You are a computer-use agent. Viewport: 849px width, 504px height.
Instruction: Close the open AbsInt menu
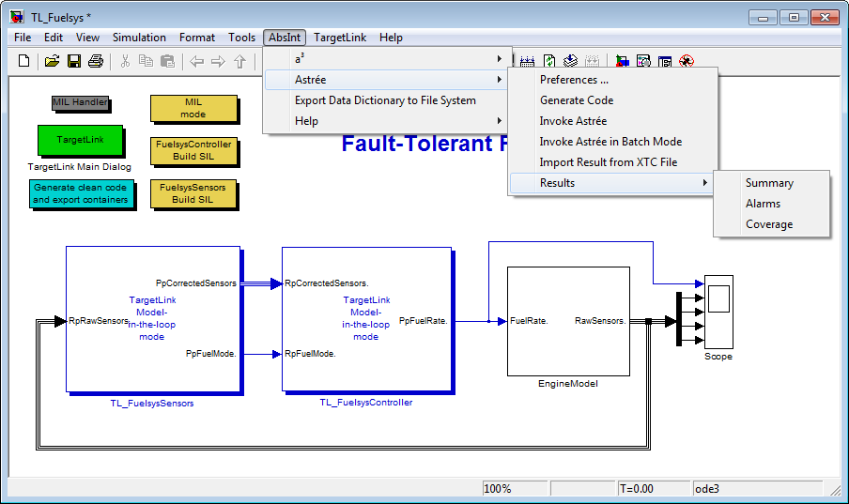tap(285, 38)
